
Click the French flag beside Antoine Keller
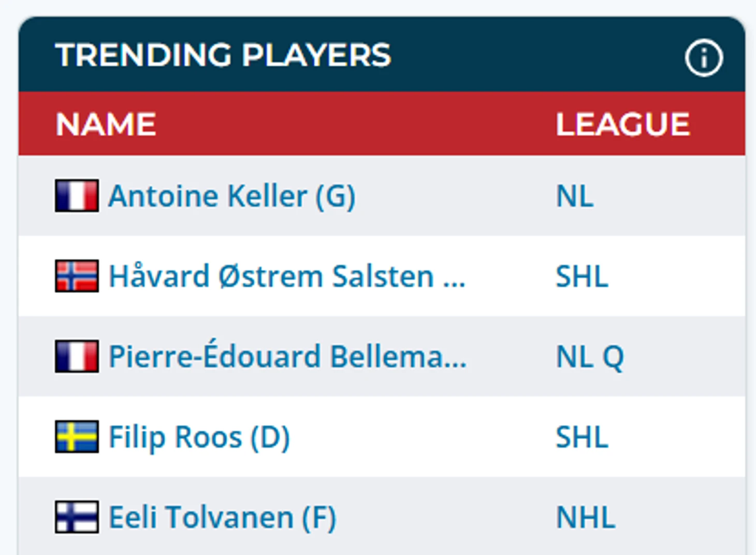click(x=77, y=196)
